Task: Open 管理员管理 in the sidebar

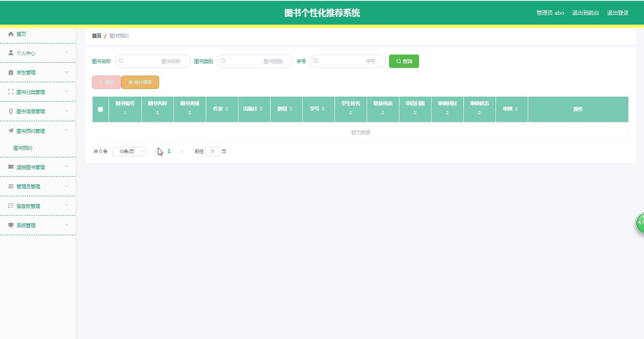Action: (x=38, y=186)
